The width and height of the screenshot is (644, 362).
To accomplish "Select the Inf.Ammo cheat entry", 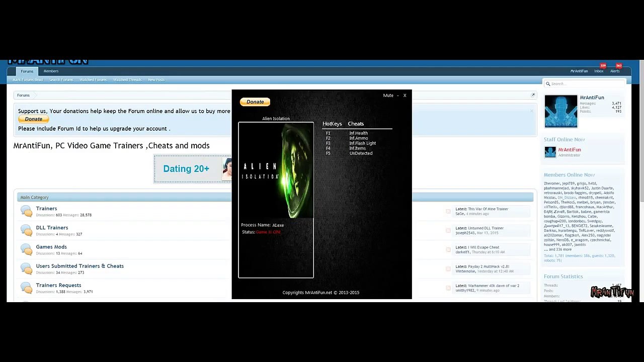I will pyautogui.click(x=358, y=138).
